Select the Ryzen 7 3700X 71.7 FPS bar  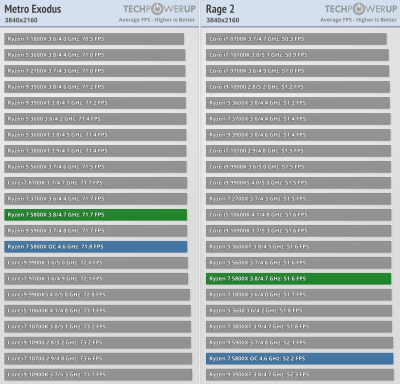click(x=96, y=199)
